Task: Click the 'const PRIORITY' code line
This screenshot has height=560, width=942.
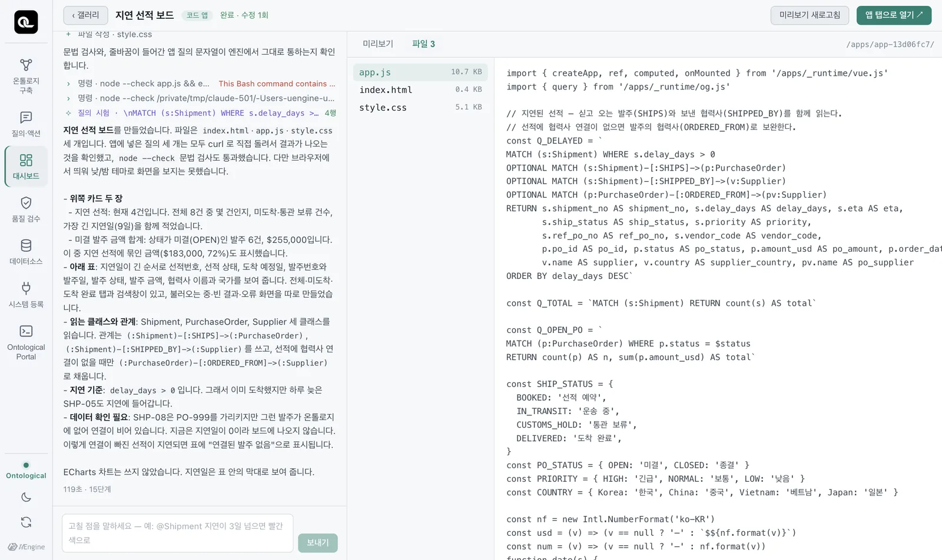Action: click(655, 479)
